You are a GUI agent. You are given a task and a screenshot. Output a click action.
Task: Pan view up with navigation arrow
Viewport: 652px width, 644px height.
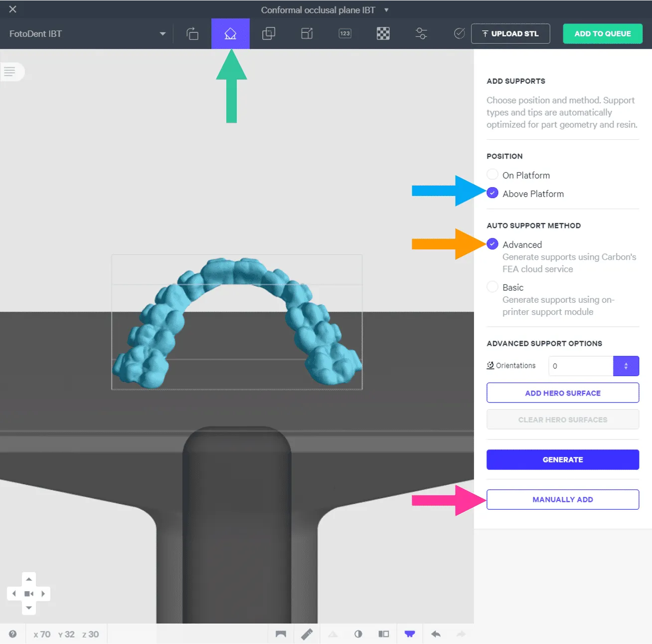click(29, 579)
